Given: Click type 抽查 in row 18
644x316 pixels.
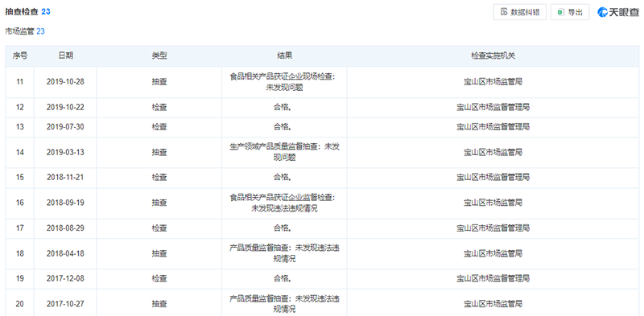Looking at the screenshot, I should click(159, 253).
